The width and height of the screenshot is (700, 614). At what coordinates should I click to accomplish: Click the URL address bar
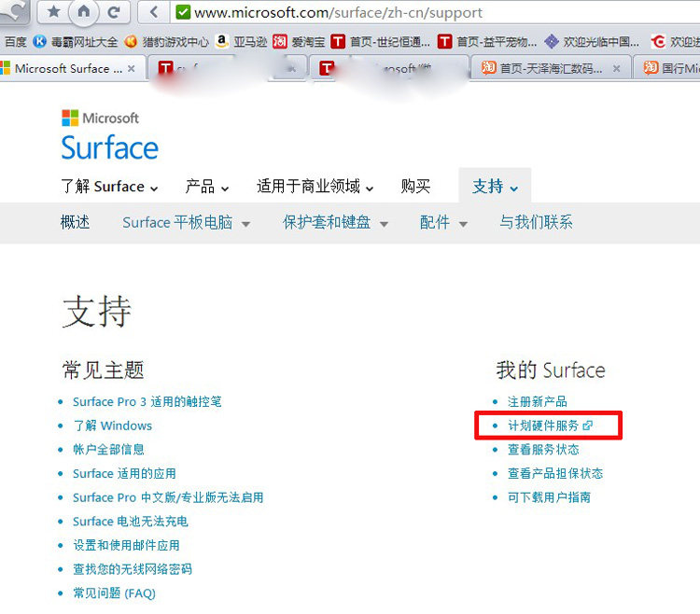click(433, 12)
